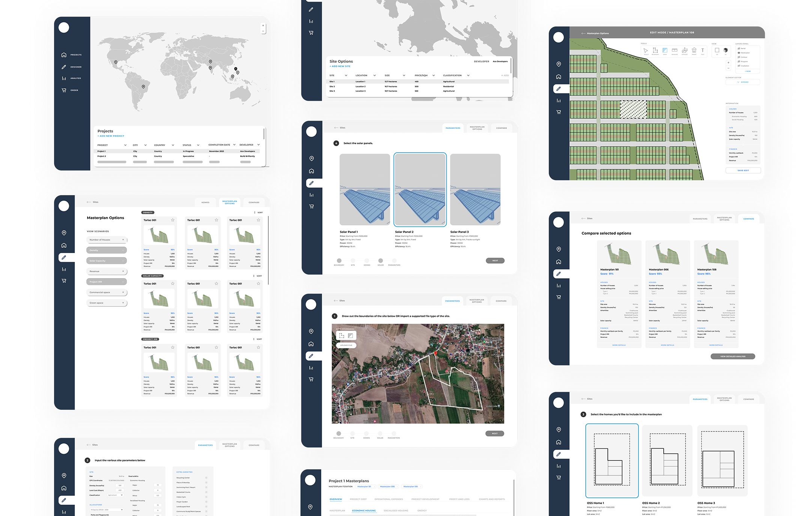This screenshot has width=812, height=516.
Task: Expand the Number of Houses scenario
Action: pyautogui.click(x=107, y=240)
